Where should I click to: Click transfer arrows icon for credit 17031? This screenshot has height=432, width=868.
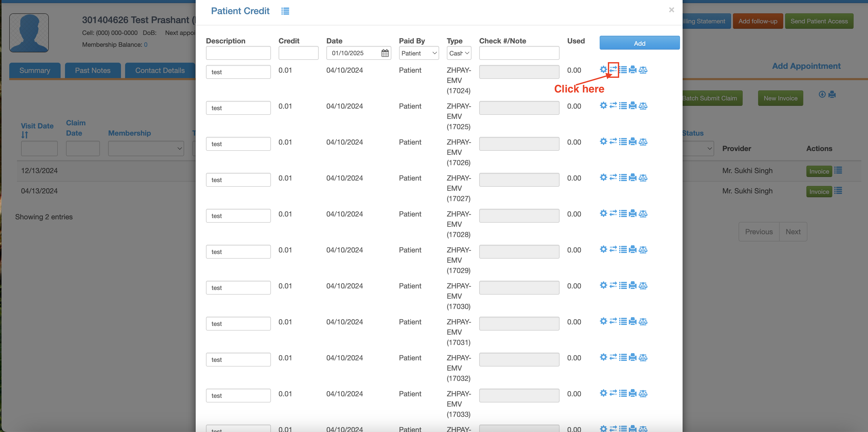tap(613, 321)
